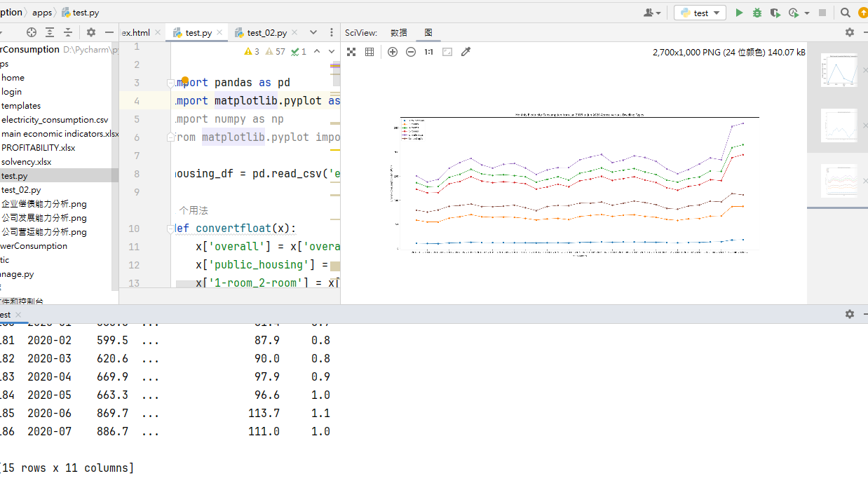Expand the hidden editor tabs list
This screenshot has width=868, height=483.
pos(313,32)
